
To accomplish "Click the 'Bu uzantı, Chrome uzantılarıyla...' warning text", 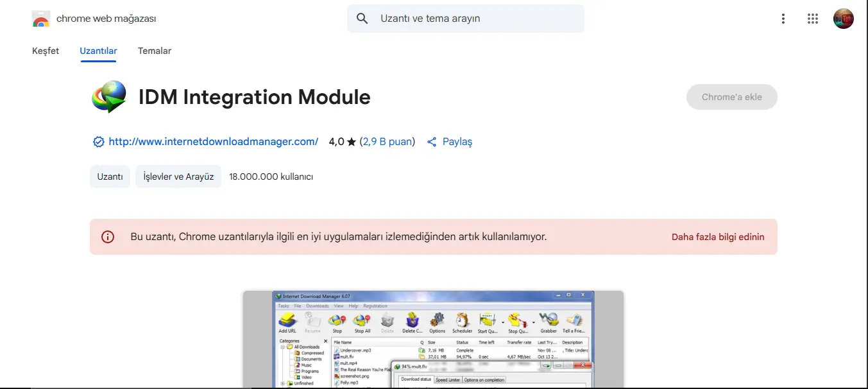I will click(x=339, y=237).
